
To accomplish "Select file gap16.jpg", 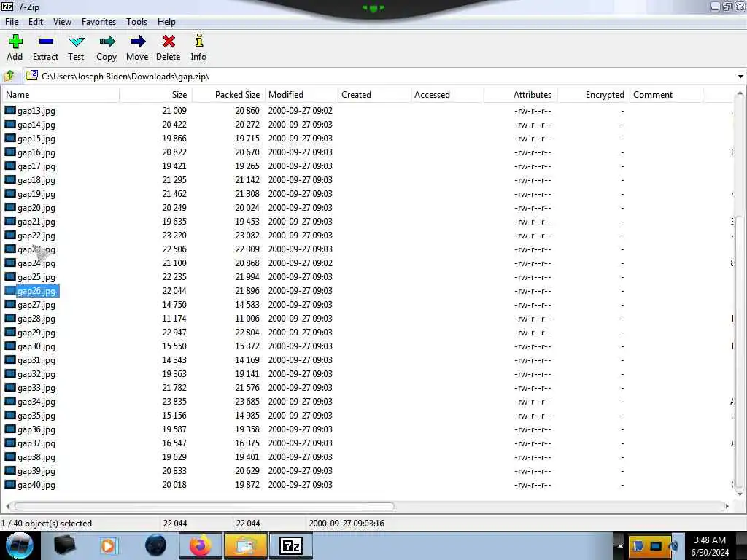I will click(x=36, y=152).
